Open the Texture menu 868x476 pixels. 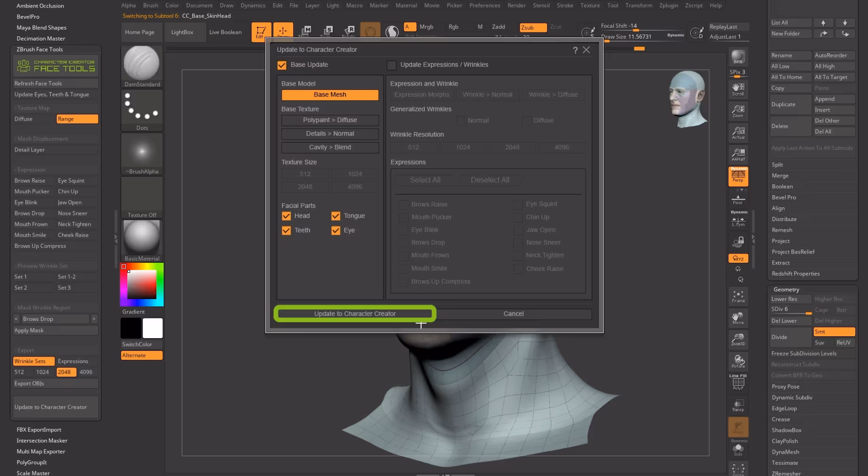click(x=590, y=6)
